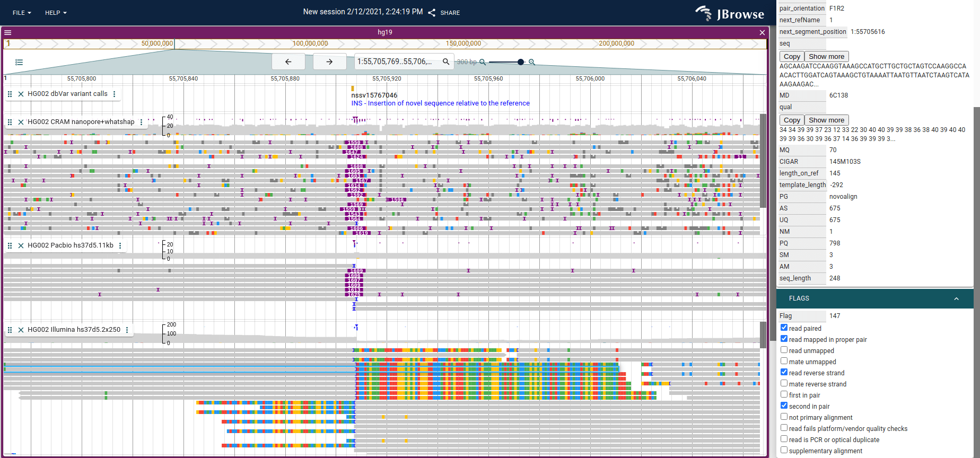Collapse the FLAGS section

(956, 298)
